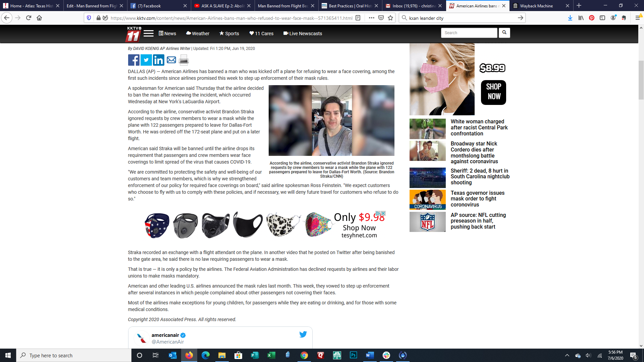Print article using printer icon

click(183, 60)
